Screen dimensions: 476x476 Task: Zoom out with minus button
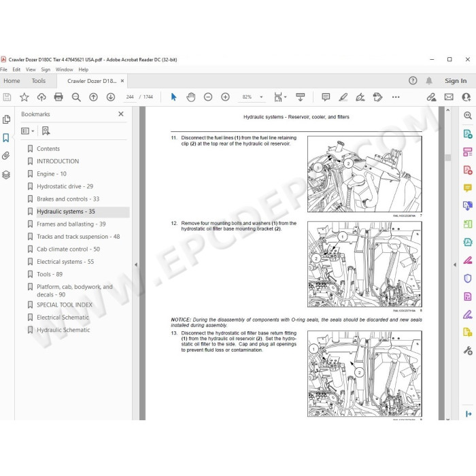(208, 97)
